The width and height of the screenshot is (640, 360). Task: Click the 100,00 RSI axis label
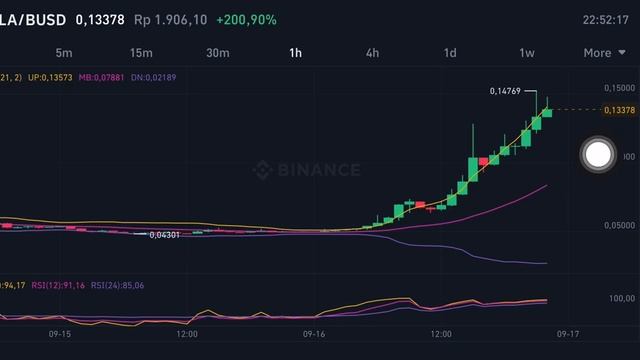pyautogui.click(x=622, y=299)
